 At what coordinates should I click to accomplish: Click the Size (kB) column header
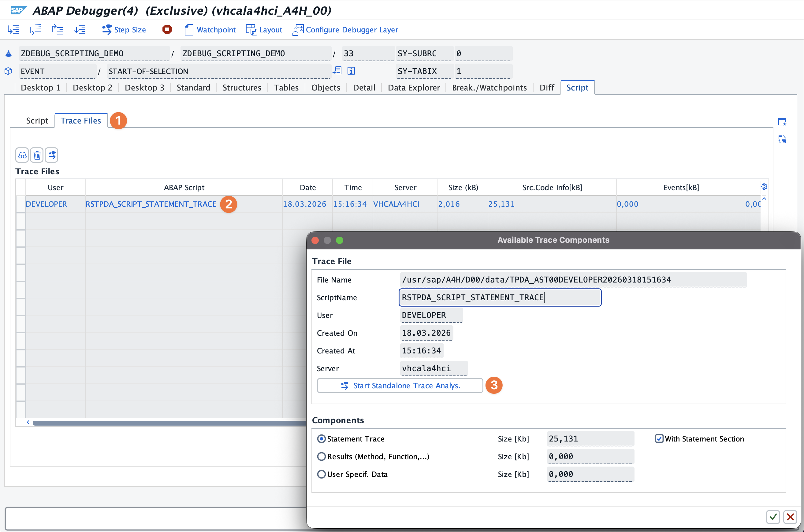(x=463, y=187)
